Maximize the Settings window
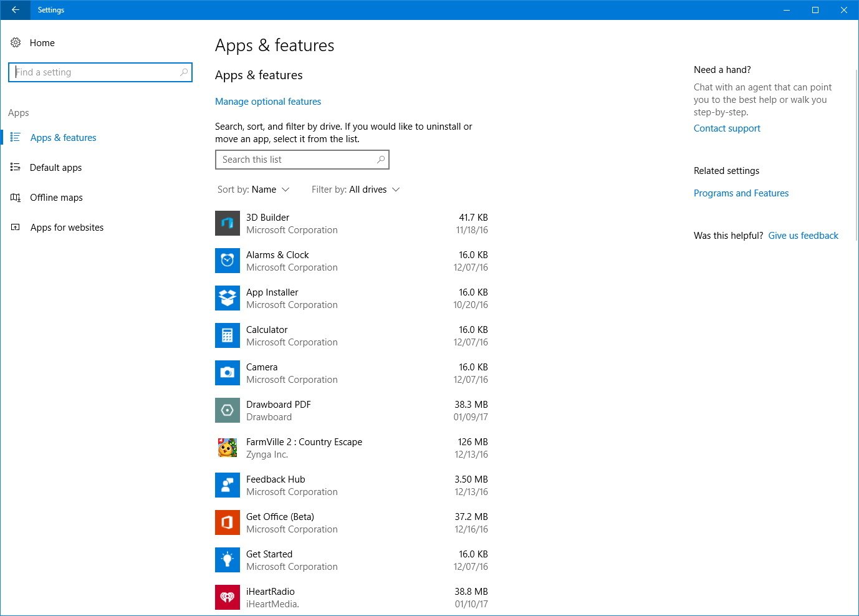This screenshot has height=616, width=859. coord(815,10)
